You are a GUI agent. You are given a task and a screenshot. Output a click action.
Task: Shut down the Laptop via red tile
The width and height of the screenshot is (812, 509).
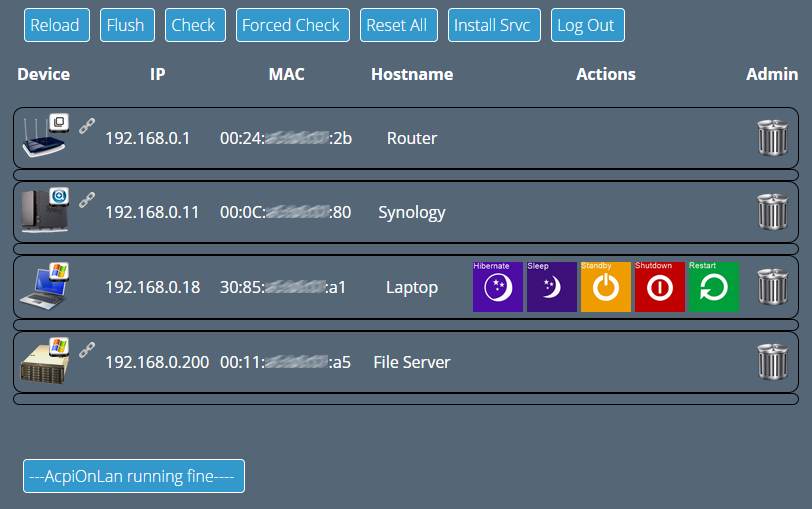click(660, 287)
